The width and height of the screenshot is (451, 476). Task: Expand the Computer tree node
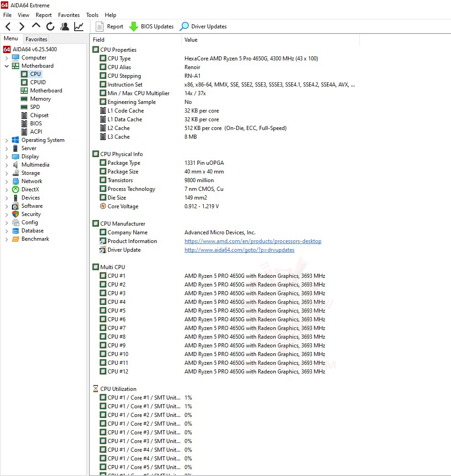pos(7,58)
